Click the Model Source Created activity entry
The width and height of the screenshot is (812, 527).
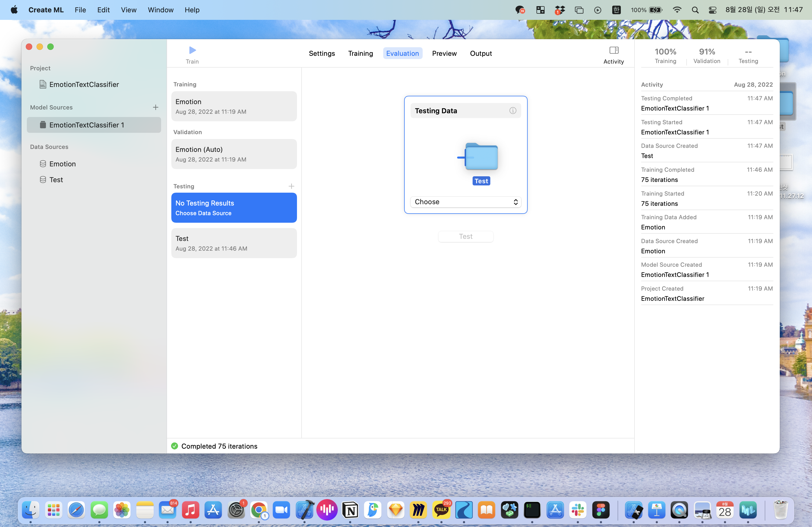point(707,269)
